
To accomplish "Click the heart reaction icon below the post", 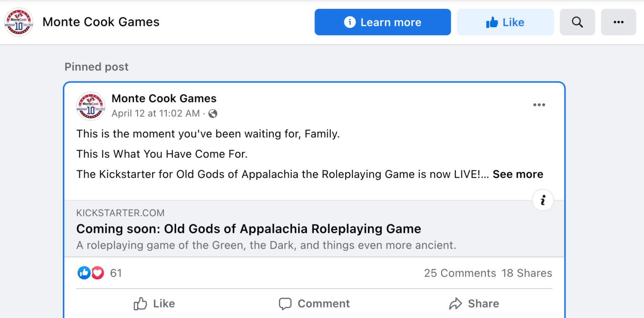I will click(x=97, y=273).
